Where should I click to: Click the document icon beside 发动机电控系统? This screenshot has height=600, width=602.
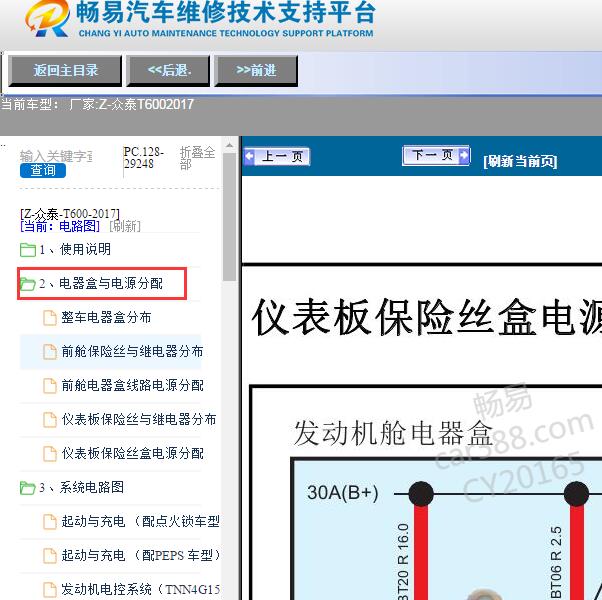(x=50, y=590)
